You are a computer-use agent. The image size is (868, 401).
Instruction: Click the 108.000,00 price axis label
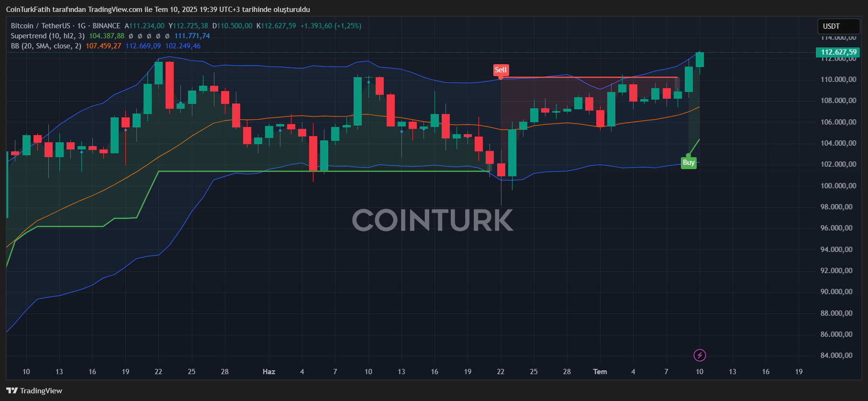[x=838, y=101]
